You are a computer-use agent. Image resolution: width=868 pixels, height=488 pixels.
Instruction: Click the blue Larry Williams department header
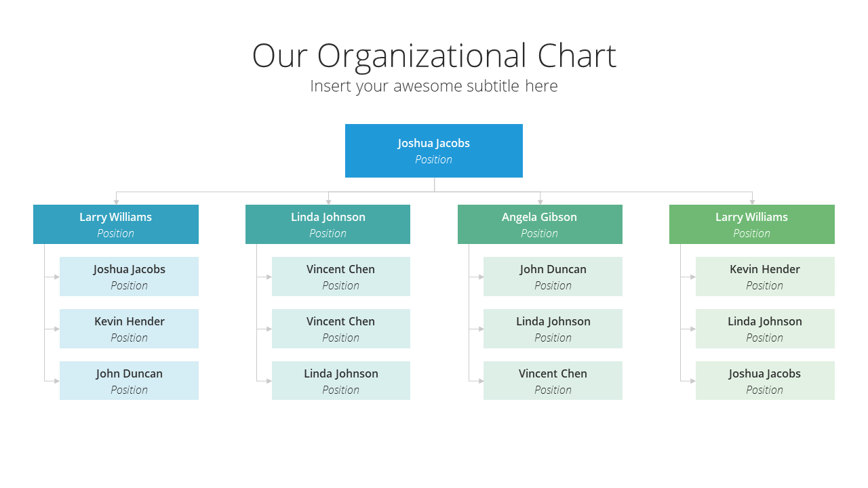tap(116, 224)
